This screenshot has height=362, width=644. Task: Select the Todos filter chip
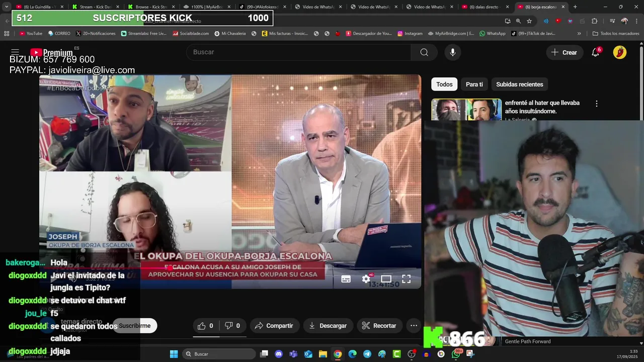coord(444,84)
